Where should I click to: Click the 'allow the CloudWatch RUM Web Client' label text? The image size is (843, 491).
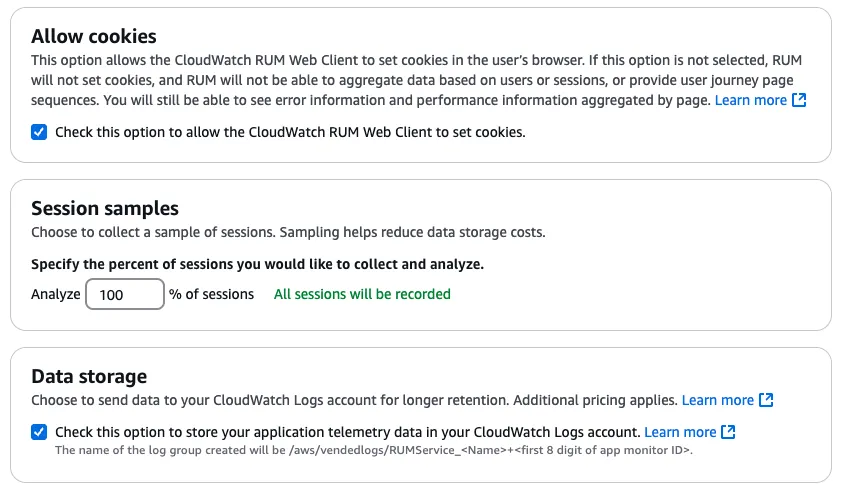pyautogui.click(x=290, y=132)
